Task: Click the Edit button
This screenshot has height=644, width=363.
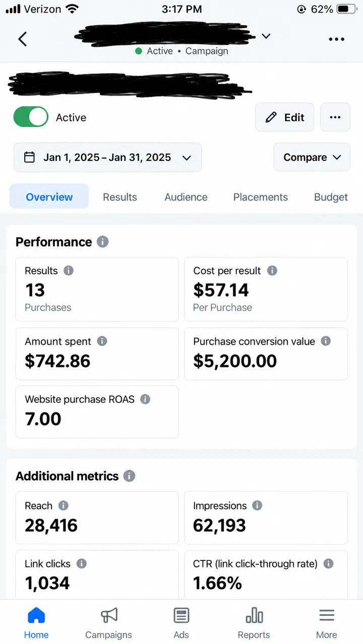Action: 284,117
